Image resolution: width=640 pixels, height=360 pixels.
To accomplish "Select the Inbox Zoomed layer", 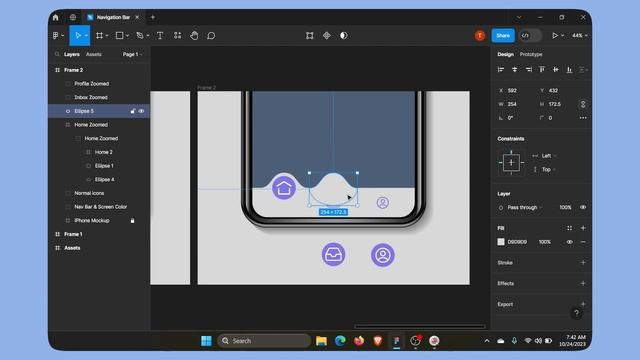I will [91, 98].
